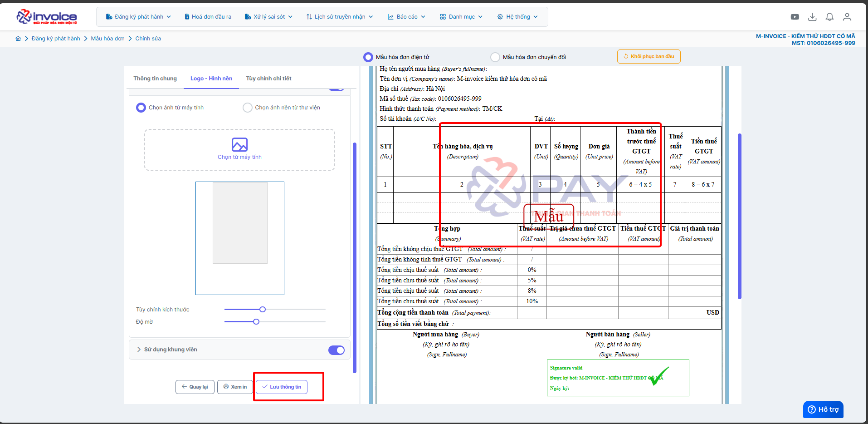Switch to Thông tin chung tab
The image size is (868, 424).
pos(155,79)
